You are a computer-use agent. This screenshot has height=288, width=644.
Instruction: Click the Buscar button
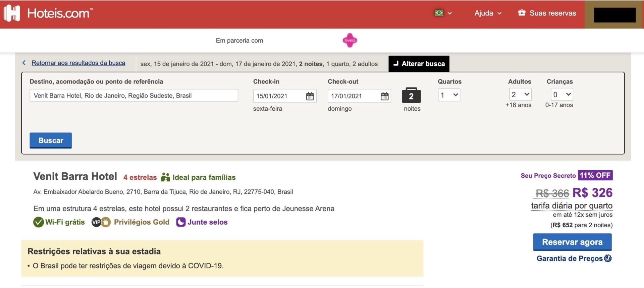[x=51, y=140]
